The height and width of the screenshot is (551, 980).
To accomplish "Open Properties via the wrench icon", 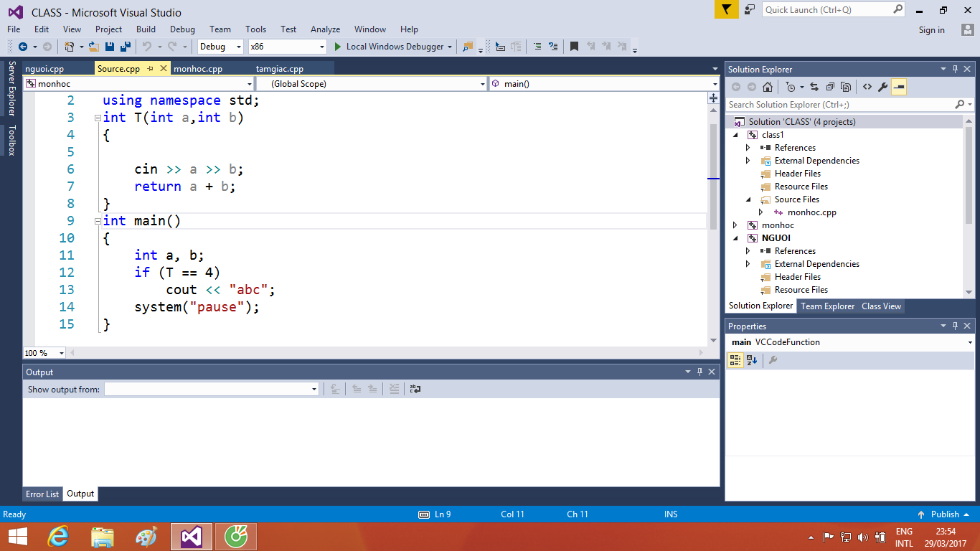I will click(x=883, y=87).
